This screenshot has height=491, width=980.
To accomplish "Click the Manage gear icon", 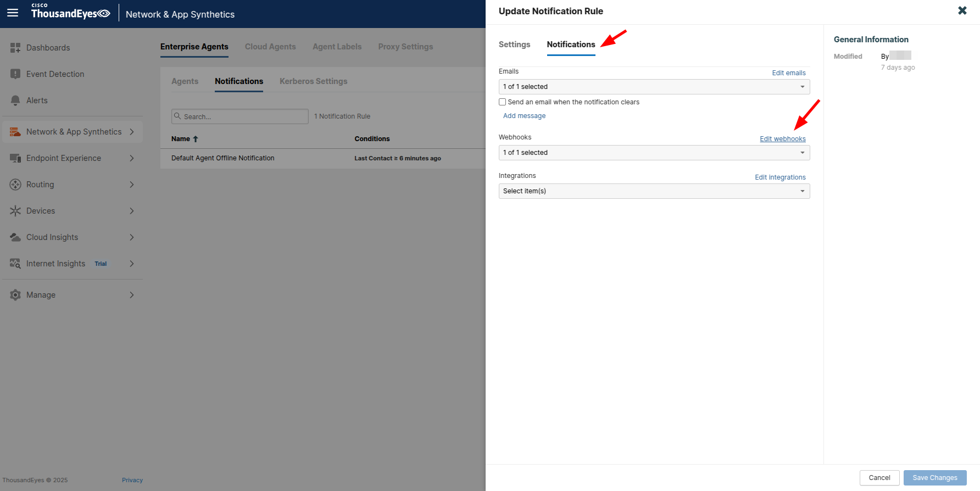I will tap(15, 295).
